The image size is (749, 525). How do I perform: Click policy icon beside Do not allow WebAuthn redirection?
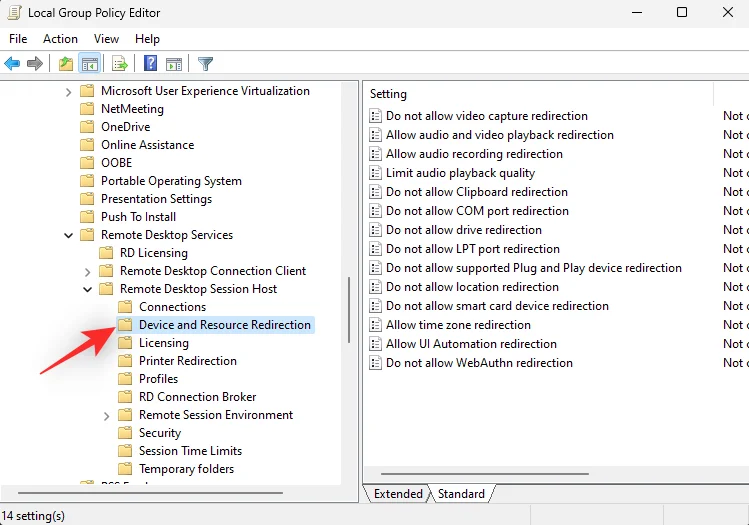(x=375, y=363)
